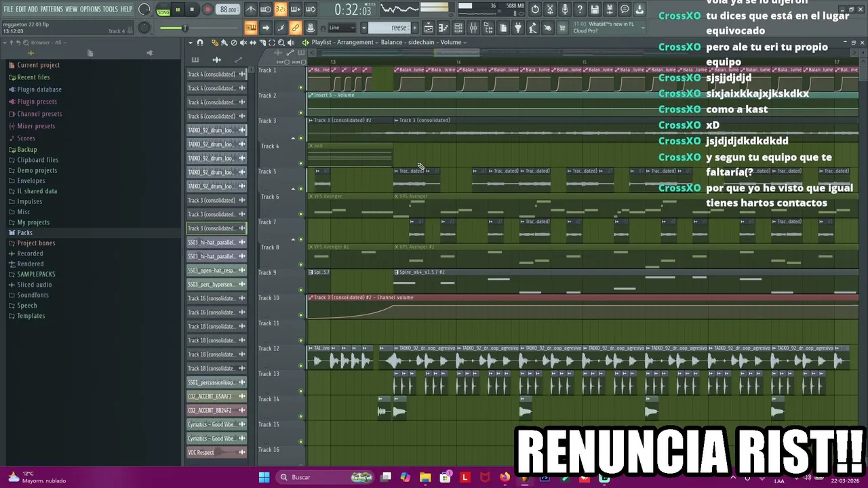Image resolution: width=868 pixels, height=488 pixels.
Task: Open the Windows Start button
Action: [x=264, y=477]
